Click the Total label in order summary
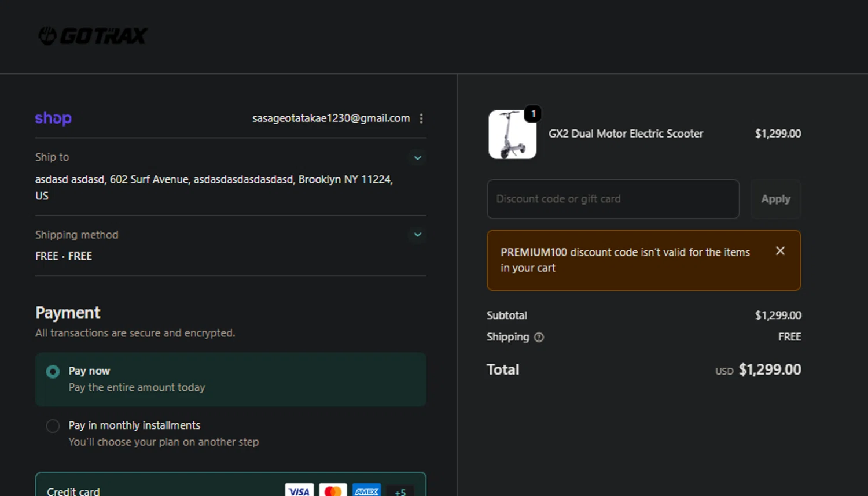This screenshot has height=496, width=868. click(x=503, y=369)
